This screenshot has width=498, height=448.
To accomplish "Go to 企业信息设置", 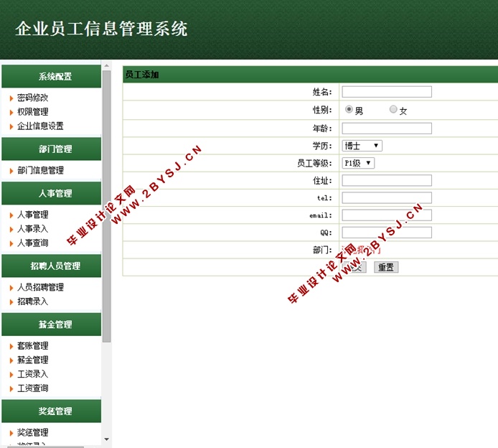I will click(x=40, y=126).
